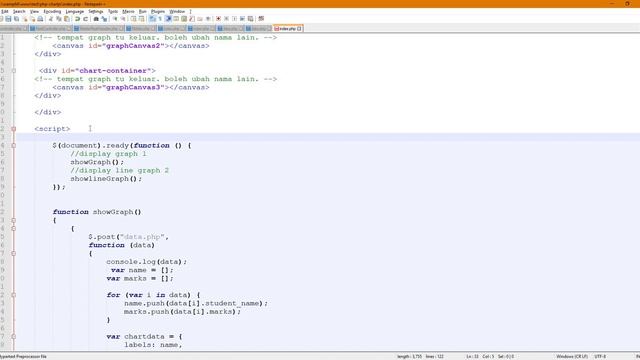
Task: Open the Function List panel icon
Action: [x=192, y=19]
